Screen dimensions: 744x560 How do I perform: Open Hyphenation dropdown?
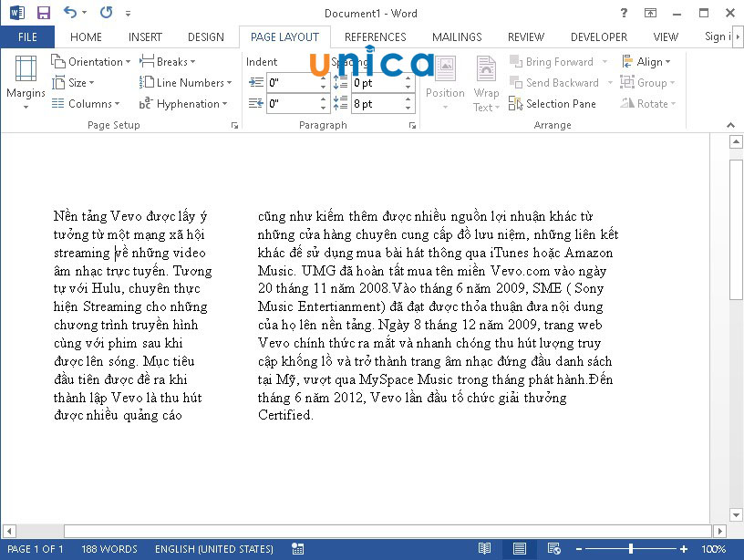tap(183, 103)
